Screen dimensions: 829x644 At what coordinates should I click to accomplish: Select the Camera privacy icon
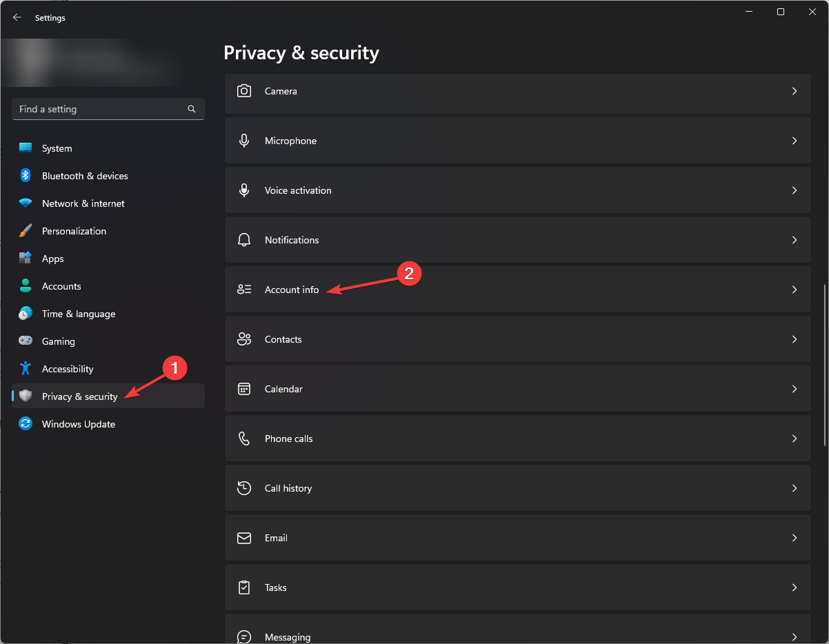point(244,90)
